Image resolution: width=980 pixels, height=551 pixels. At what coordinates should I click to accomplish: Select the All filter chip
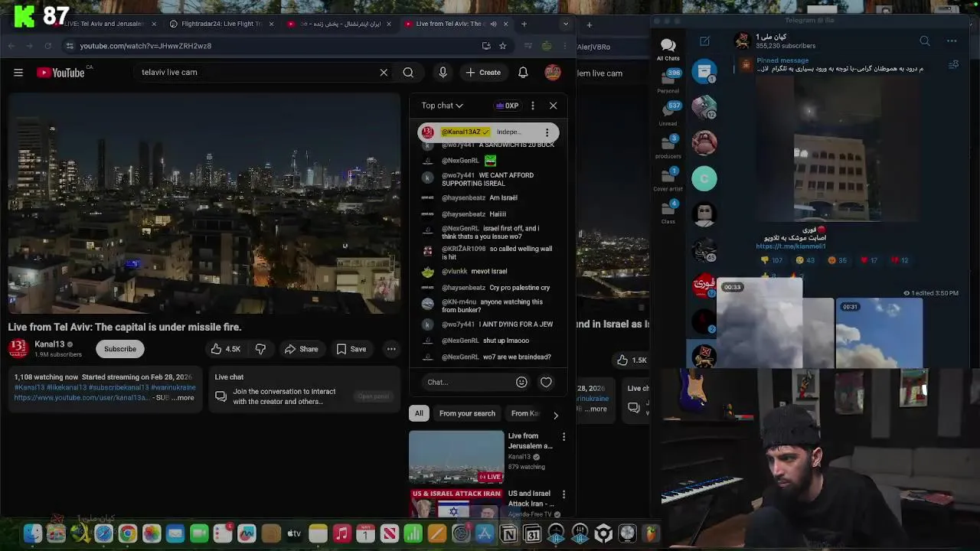[x=419, y=413]
